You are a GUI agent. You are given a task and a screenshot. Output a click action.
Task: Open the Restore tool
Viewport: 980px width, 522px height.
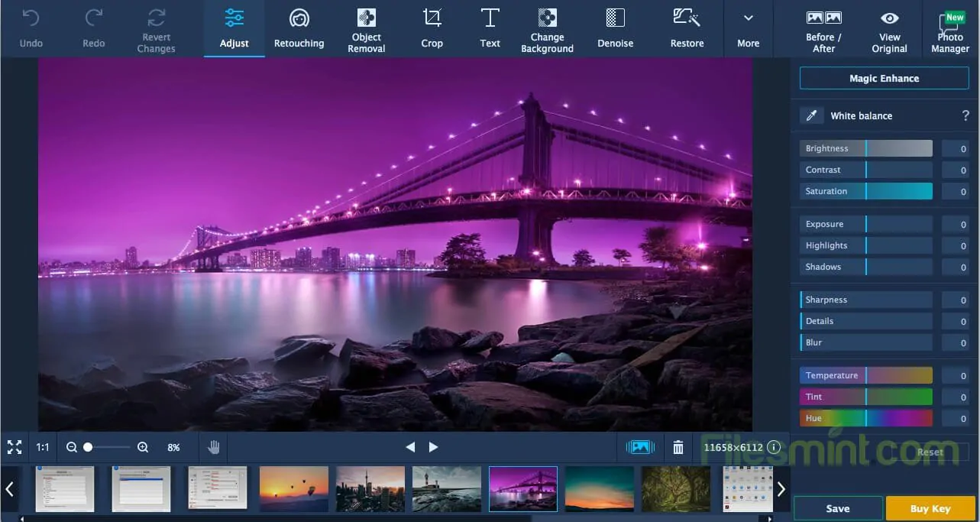point(685,28)
